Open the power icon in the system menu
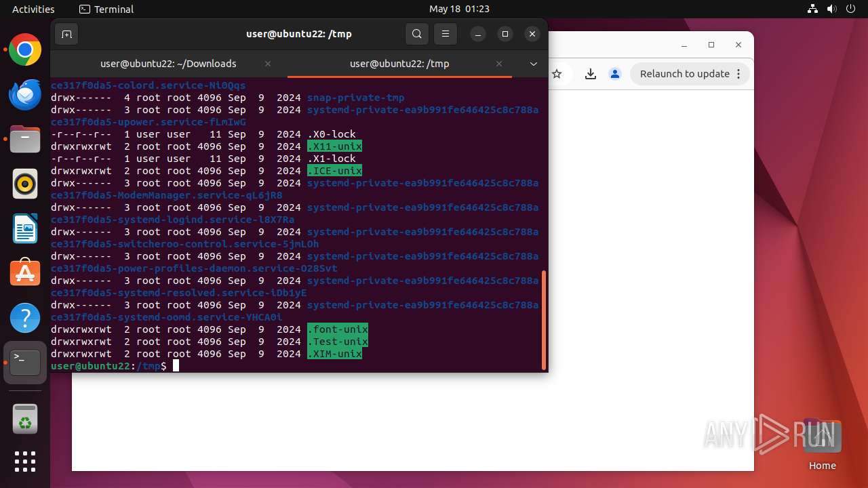The width and height of the screenshot is (868, 488). pyautogui.click(x=850, y=9)
